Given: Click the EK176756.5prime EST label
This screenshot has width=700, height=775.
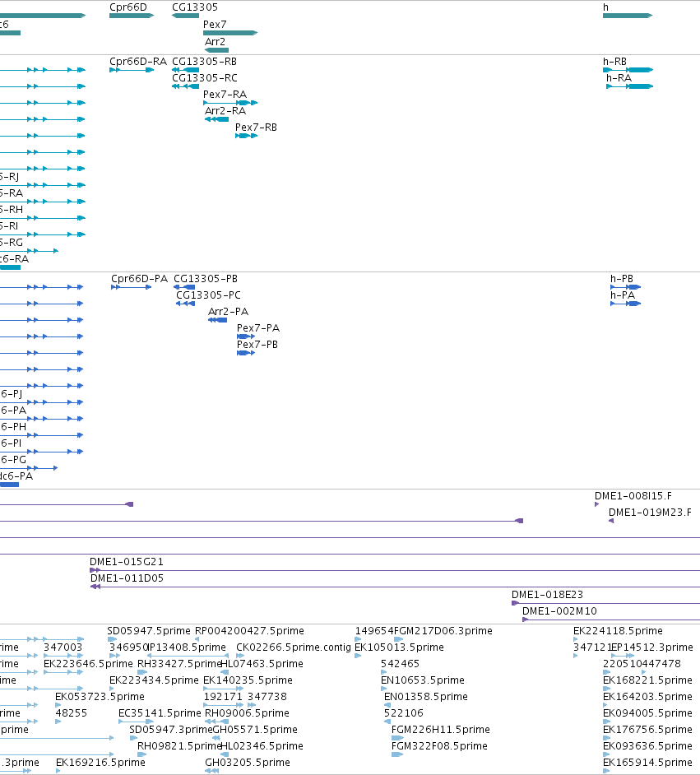Looking at the screenshot, I should click(x=647, y=729).
